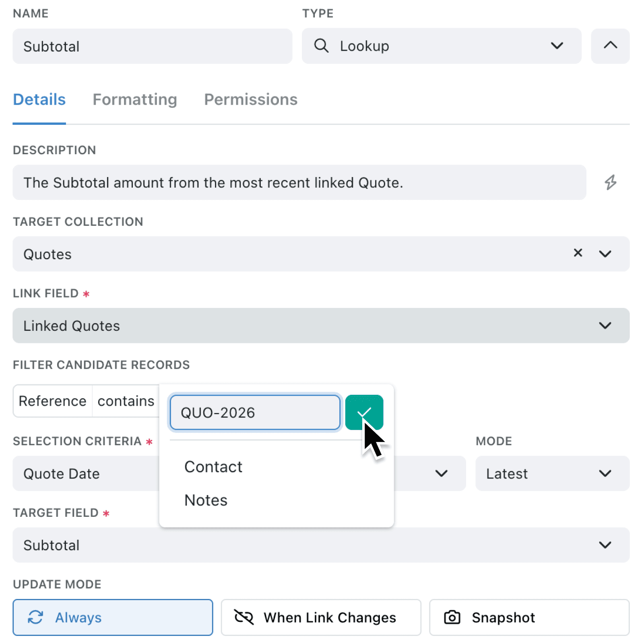Open the Type dropdown showing Lookup
The height and width of the screenshot is (644, 644).
click(x=557, y=46)
